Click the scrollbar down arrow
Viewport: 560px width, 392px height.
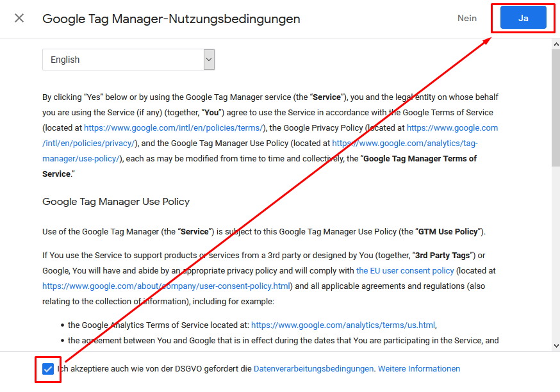tap(556, 346)
